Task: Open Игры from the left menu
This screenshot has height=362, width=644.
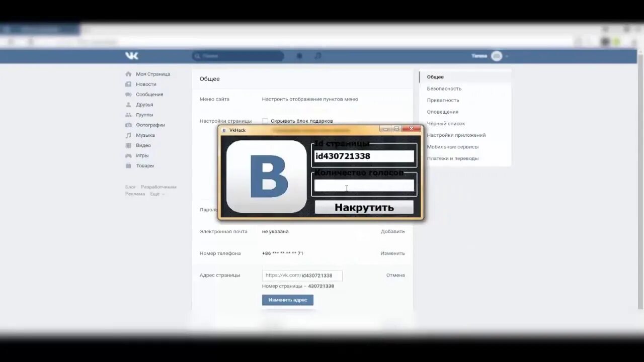Action: 142,155
